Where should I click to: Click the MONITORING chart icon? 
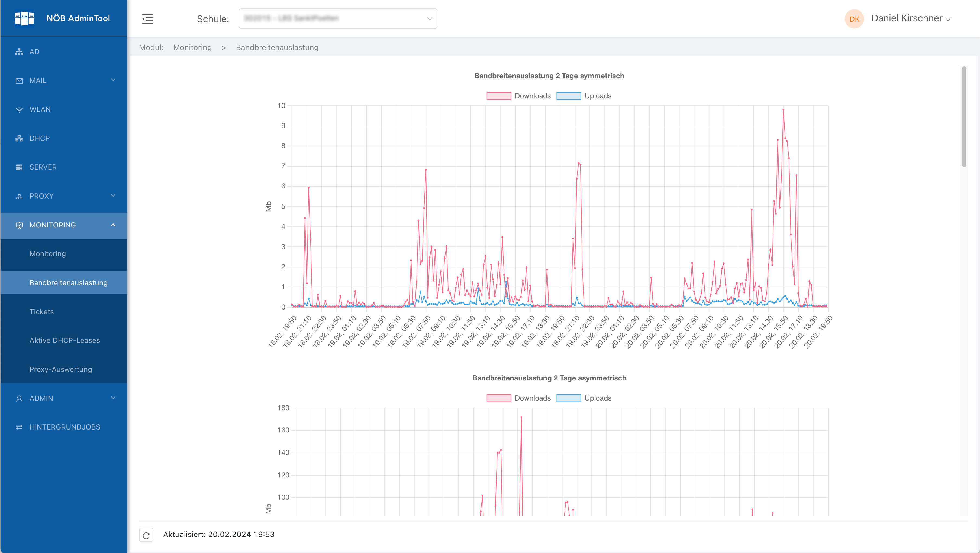click(x=19, y=225)
